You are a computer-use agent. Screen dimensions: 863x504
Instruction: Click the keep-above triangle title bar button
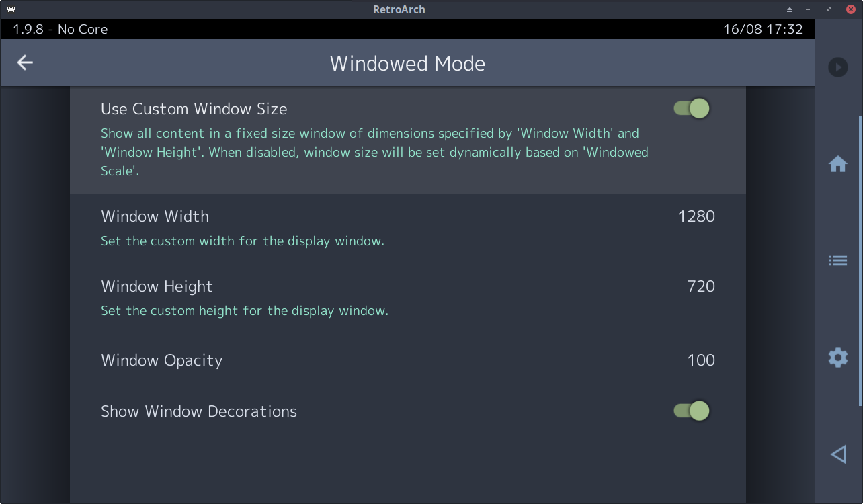pos(790,9)
